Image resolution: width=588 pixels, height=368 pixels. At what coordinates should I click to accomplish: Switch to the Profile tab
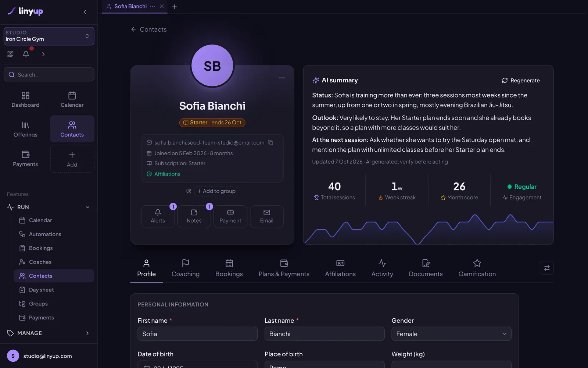point(147,268)
